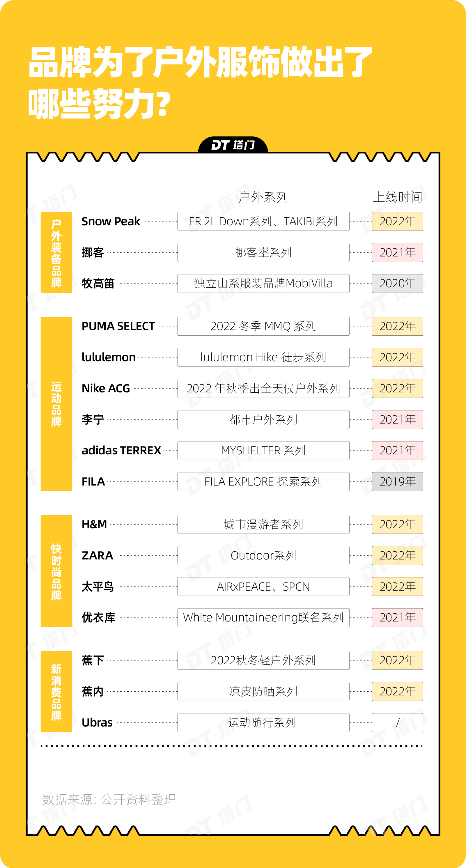Click the lululemon Hike 徒步系列 box

[x=263, y=357]
